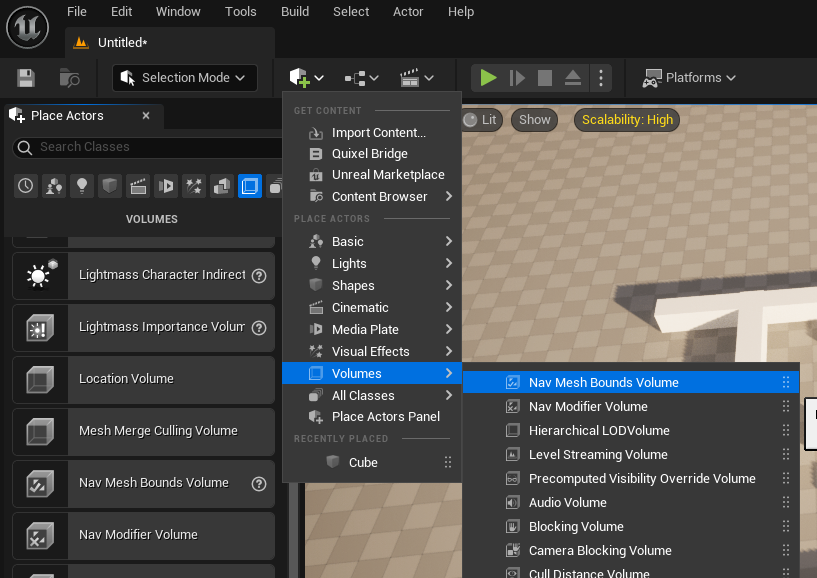Screen dimensions: 817x578
Task: Expand the Visual Effects submenu
Action: click(x=372, y=351)
